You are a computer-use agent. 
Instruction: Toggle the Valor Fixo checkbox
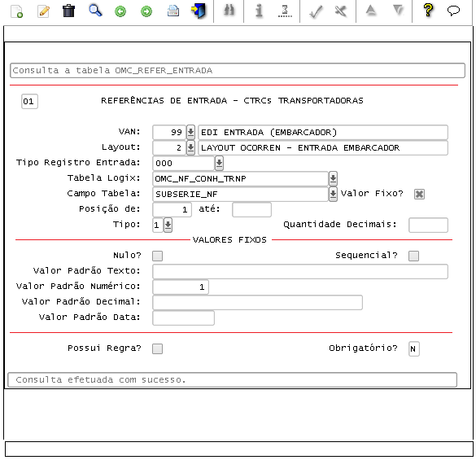pyautogui.click(x=419, y=194)
